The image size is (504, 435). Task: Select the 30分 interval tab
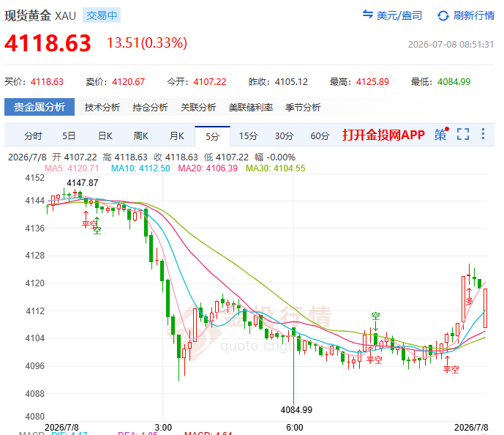284,136
